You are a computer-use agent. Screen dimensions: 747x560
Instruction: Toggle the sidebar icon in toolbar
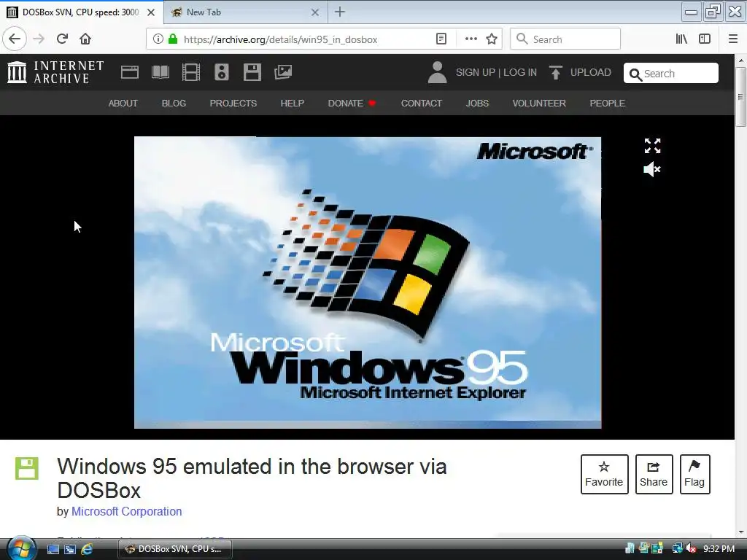coord(705,39)
